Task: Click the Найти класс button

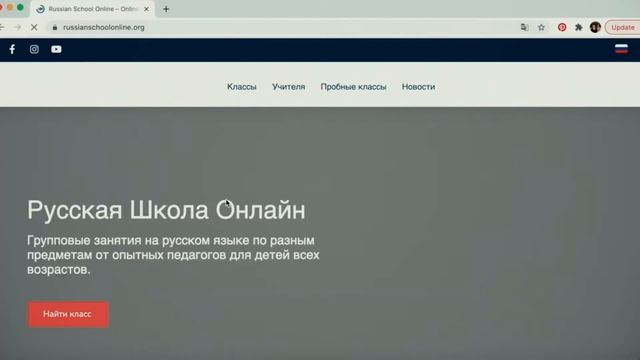Action: point(68,314)
